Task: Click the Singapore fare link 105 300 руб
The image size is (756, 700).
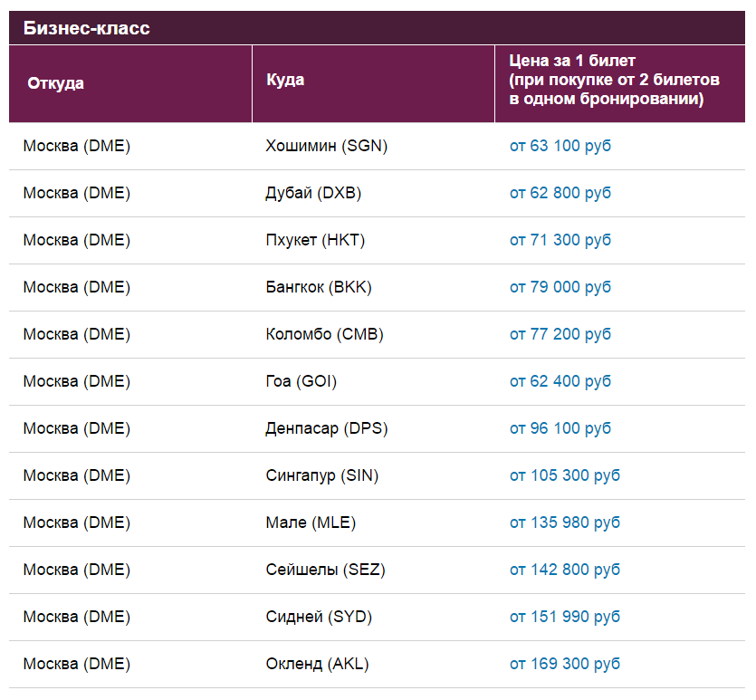Action: 564,475
